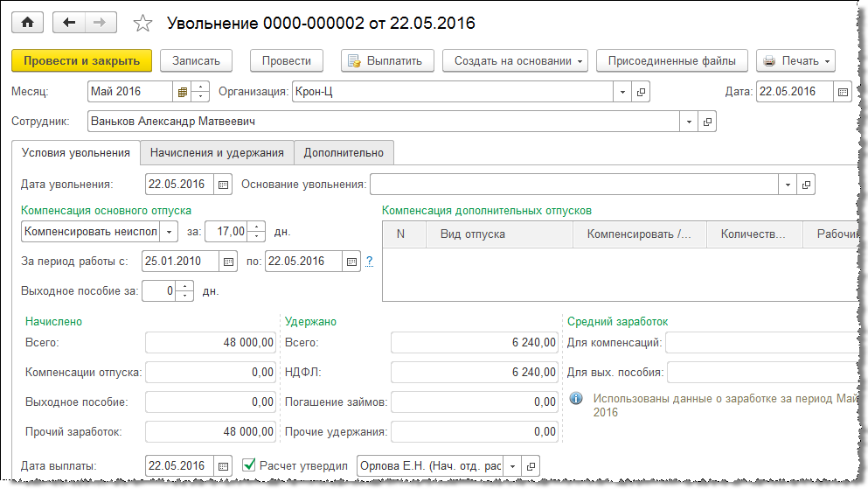Click Провести и закрыть button

click(x=81, y=61)
